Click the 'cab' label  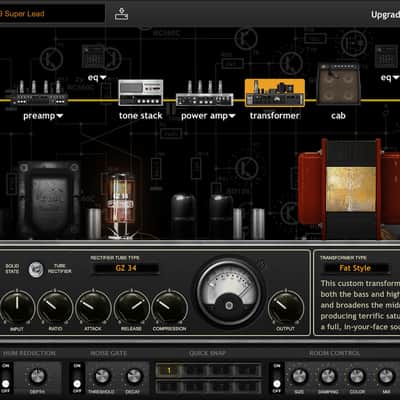pos(338,116)
